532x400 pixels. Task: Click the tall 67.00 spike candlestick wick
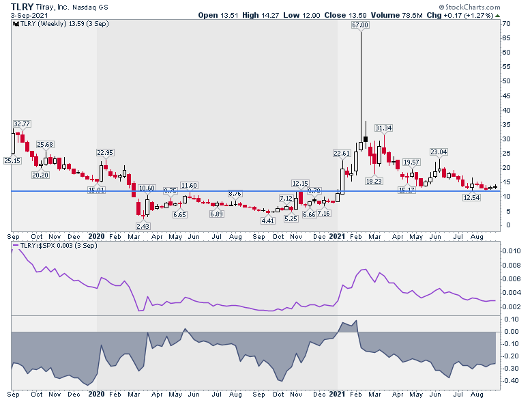coord(361,87)
